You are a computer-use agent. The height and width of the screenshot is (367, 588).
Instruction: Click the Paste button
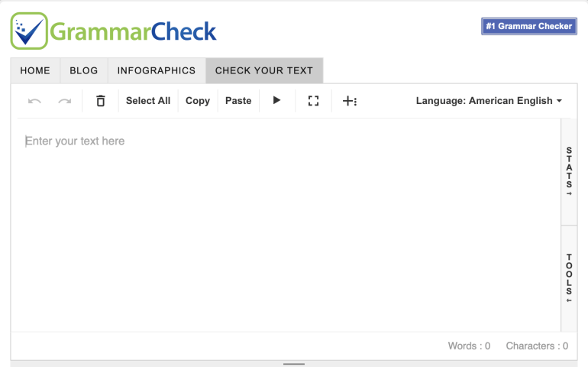(238, 101)
